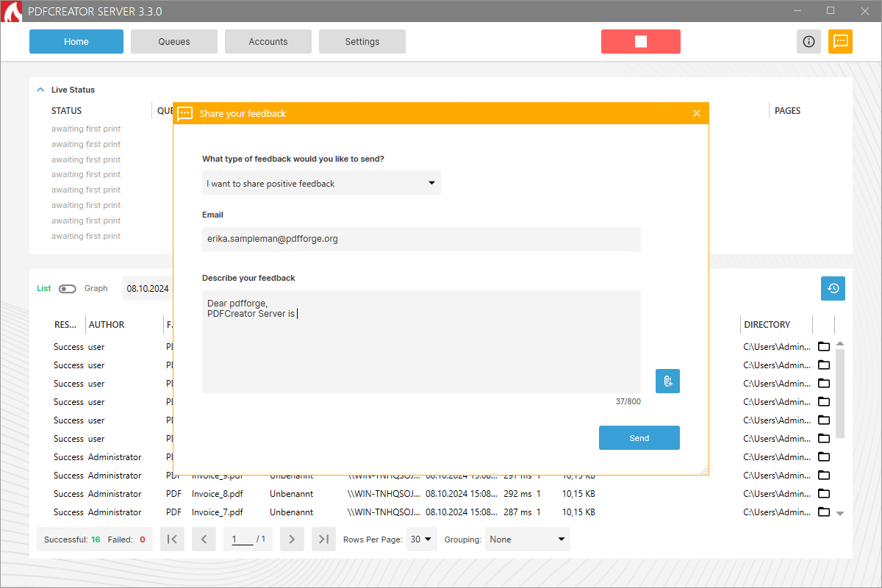The image size is (882, 588).
Task: Open folder icon in Invoice_9.pdf row
Action: coord(824,476)
